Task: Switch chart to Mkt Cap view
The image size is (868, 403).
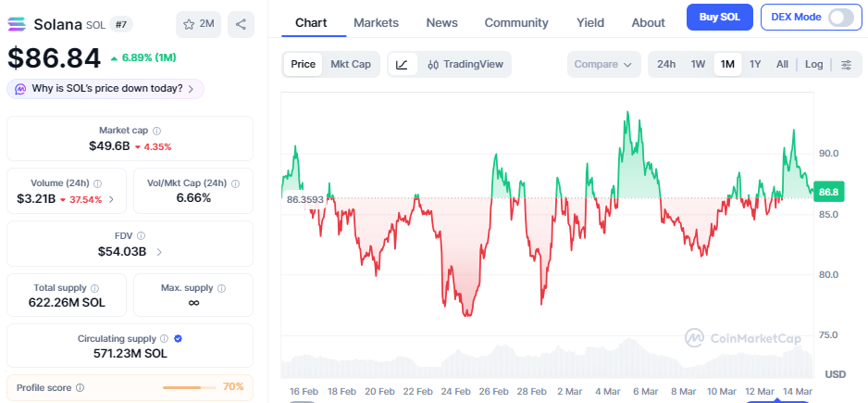Action: 351,64
